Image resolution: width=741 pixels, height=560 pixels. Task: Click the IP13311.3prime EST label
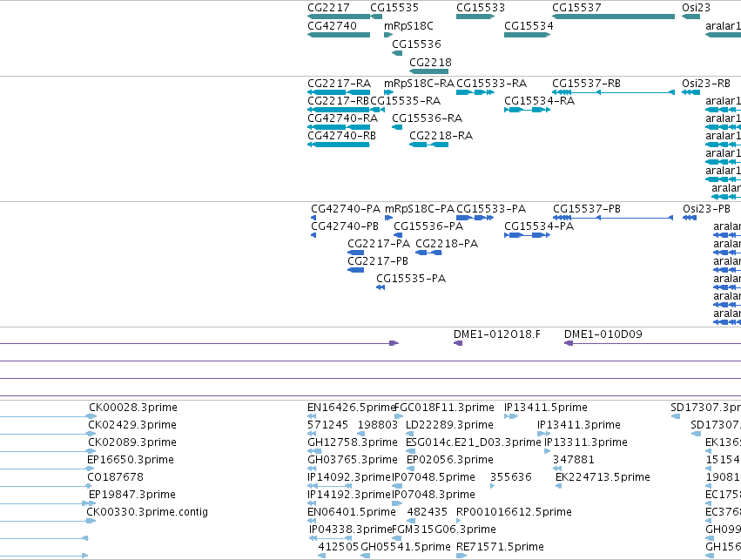586,443
